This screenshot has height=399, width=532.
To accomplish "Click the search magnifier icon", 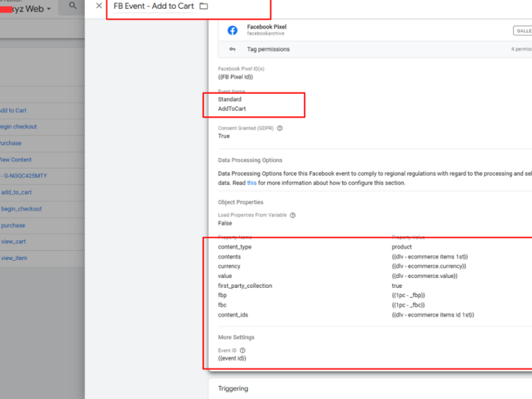I will coord(72,5).
